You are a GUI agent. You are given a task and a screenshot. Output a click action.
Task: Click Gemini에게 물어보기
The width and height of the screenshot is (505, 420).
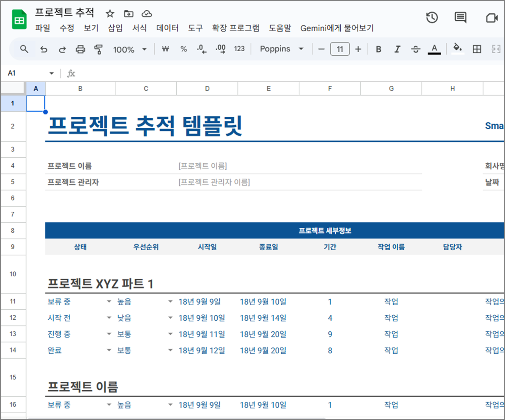(337, 28)
